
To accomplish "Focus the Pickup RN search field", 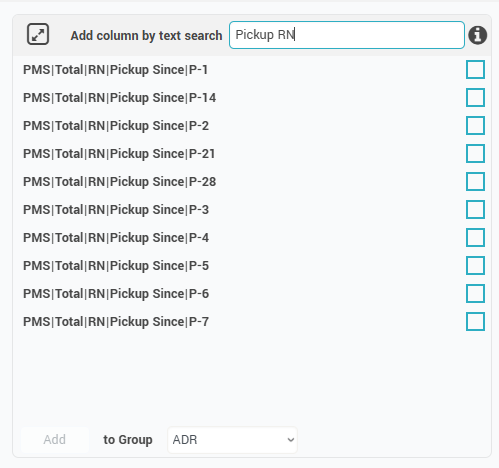I will pos(347,35).
